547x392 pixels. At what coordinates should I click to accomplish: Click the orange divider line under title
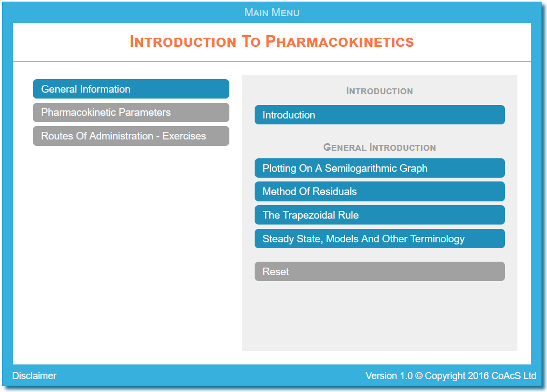(x=272, y=62)
